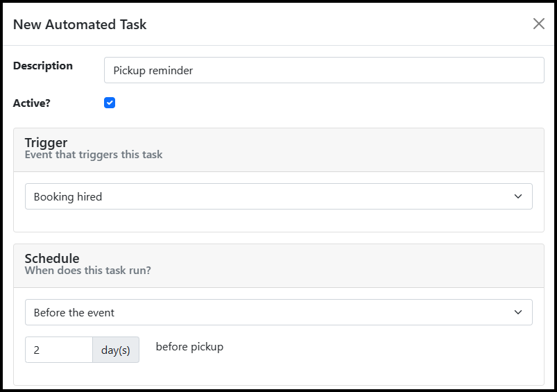Viewport: 557px width, 392px height.
Task: Click the Schedule section heading
Action: pos(52,258)
